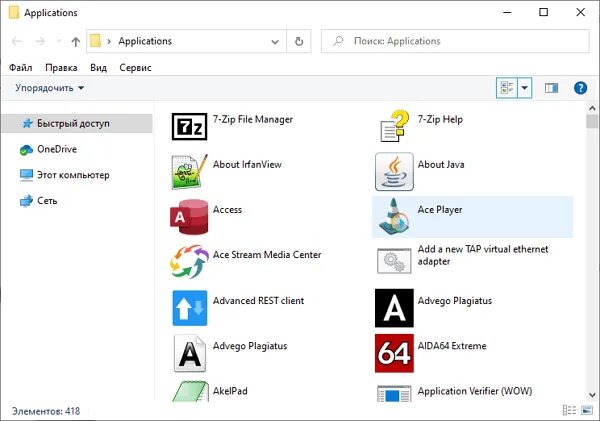This screenshot has width=600, height=421.
Task: Select the AIDA64 Extreme label
Action: coord(452,346)
